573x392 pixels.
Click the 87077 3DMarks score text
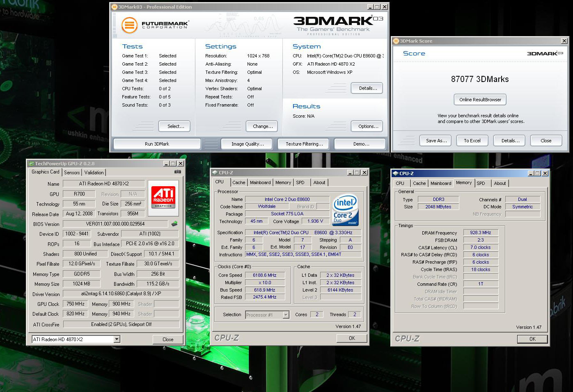(x=480, y=79)
